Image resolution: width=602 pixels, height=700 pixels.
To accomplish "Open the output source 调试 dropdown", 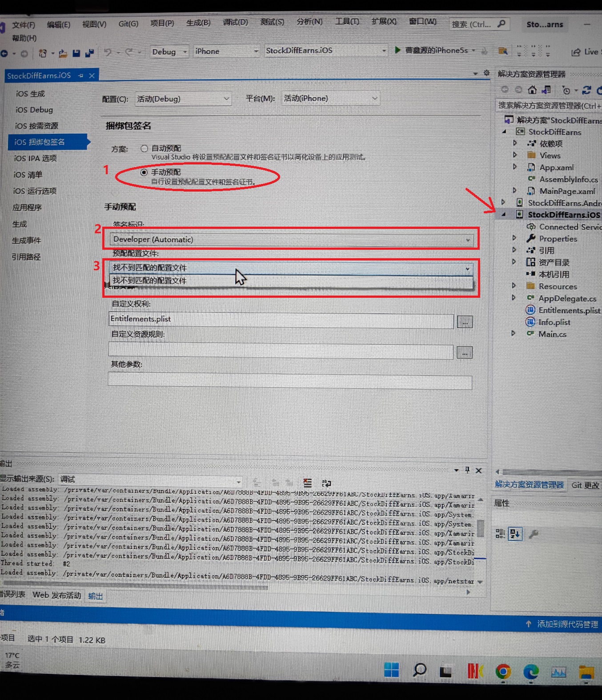I will click(x=150, y=479).
